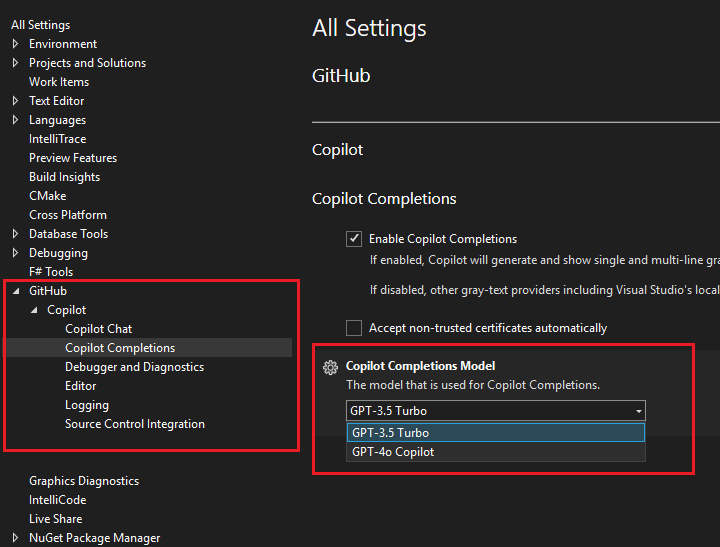Select IntelliCode in the settings tree
Viewport: 720px width, 547px height.
point(58,500)
